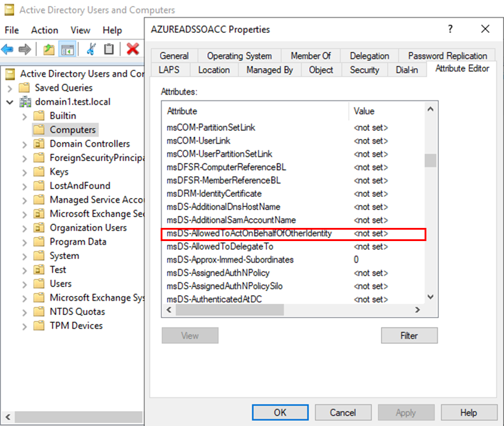504x426 pixels.
Task: Click the attribute list scroll right arrow
Action: pyautogui.click(x=417, y=310)
